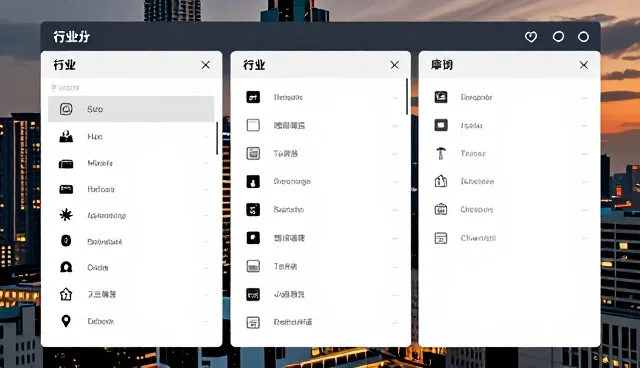This screenshot has height=368, width=640.
Task: Select the highlighted rounded-square icon row in left panel
Action: [x=131, y=109]
